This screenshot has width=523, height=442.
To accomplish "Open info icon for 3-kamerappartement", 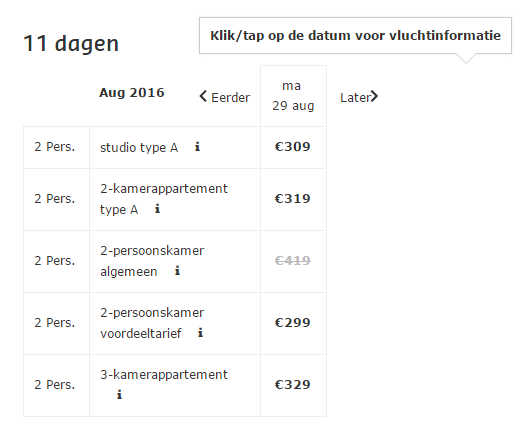I will 119,394.
